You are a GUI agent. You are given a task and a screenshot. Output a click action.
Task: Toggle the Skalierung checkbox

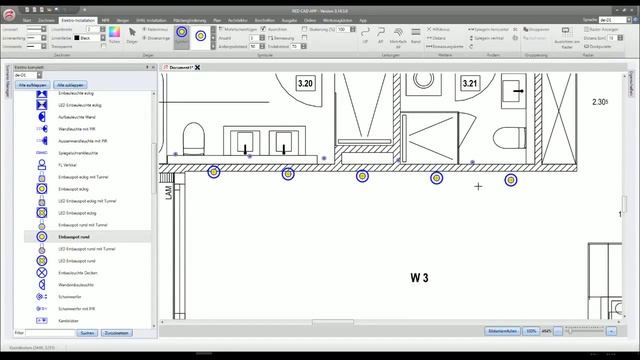coord(304,29)
